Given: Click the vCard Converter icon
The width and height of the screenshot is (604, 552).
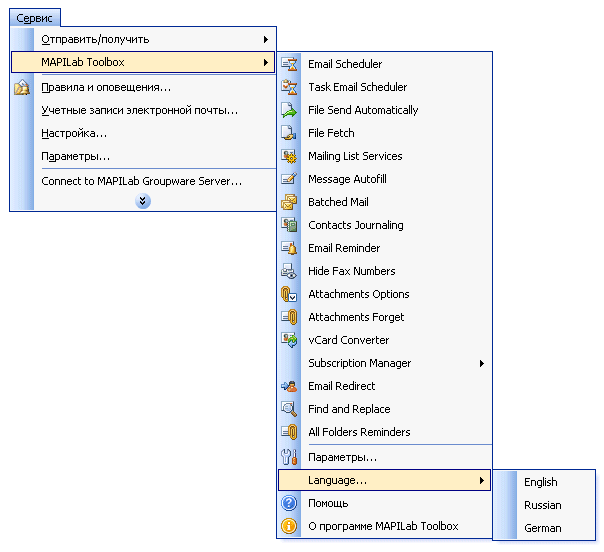Looking at the screenshot, I should coord(290,340).
